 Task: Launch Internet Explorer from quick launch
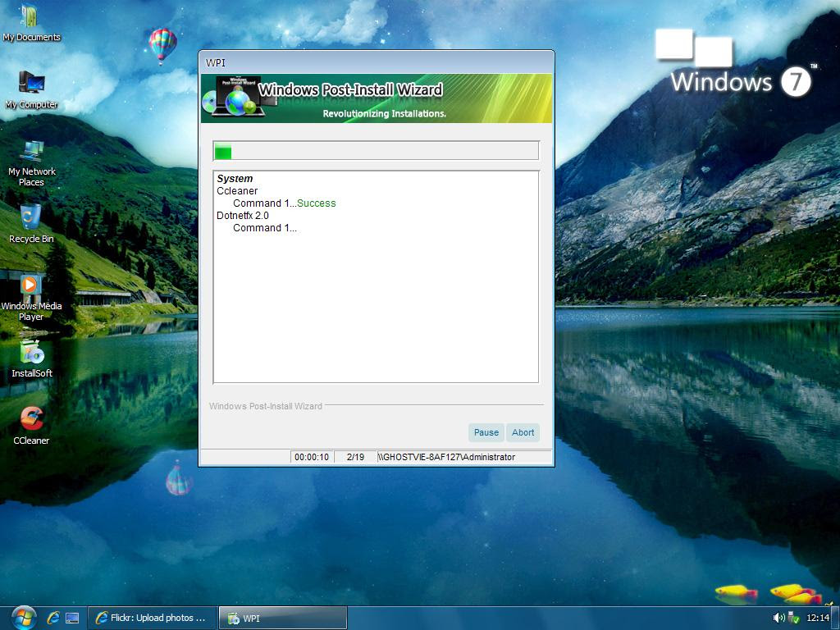click(53, 618)
